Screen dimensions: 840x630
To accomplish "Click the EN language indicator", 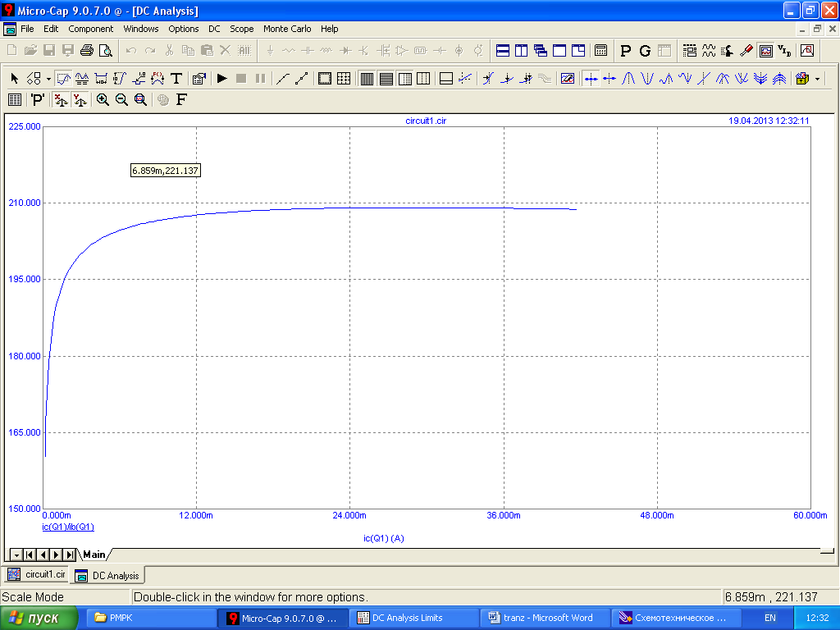I will click(769, 618).
